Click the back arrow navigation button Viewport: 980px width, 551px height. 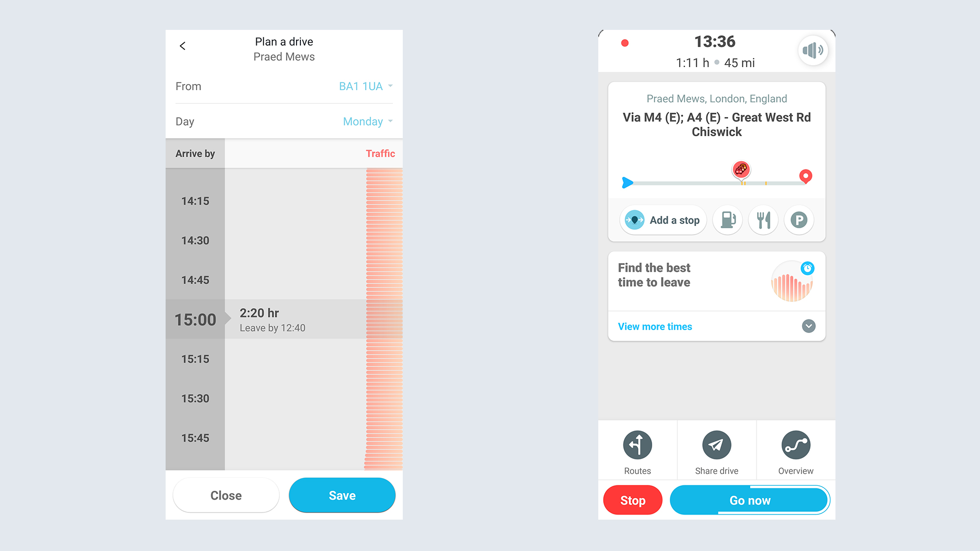tap(182, 45)
